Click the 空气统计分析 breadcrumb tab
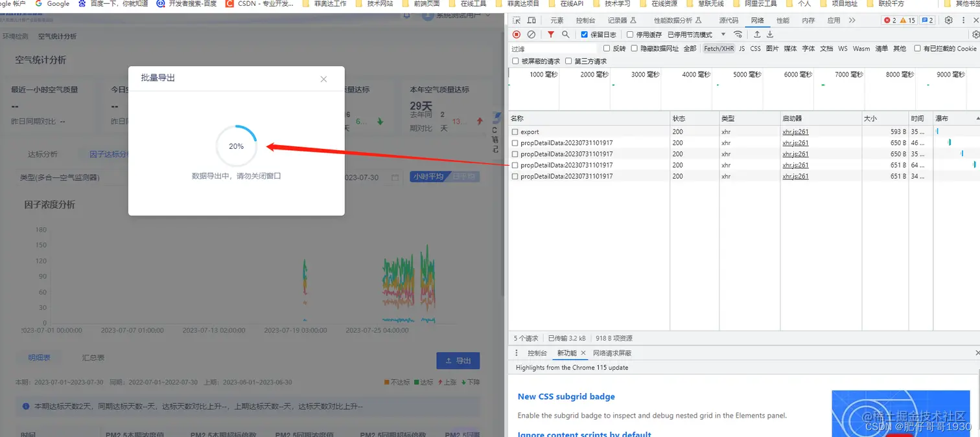The height and width of the screenshot is (437, 980). click(x=57, y=36)
